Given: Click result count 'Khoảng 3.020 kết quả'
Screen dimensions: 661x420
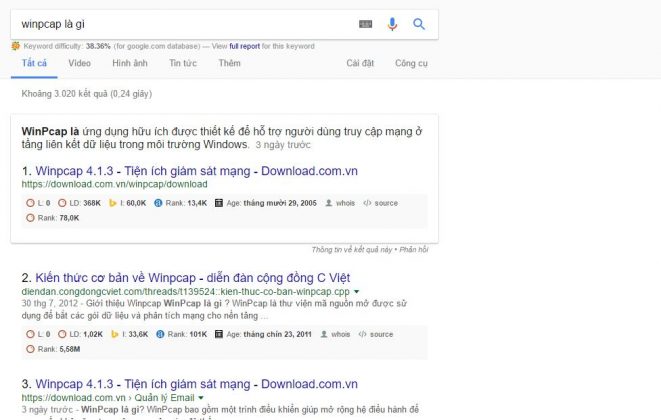Looking at the screenshot, I should pos(64,94).
